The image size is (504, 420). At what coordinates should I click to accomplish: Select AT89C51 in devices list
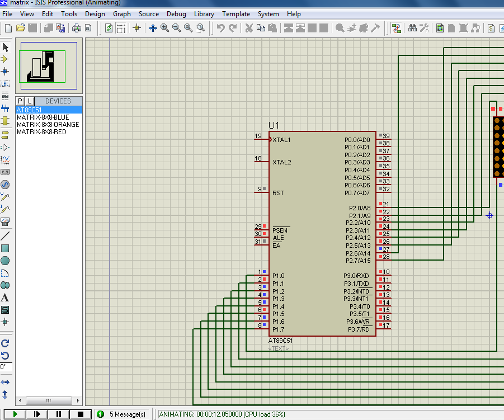pos(49,110)
